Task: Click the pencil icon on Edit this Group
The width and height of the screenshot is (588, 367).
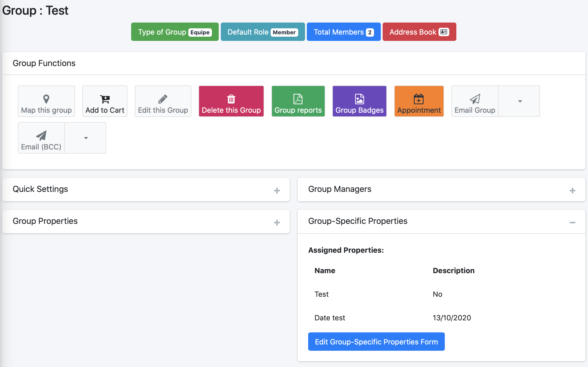Action: coord(163,99)
